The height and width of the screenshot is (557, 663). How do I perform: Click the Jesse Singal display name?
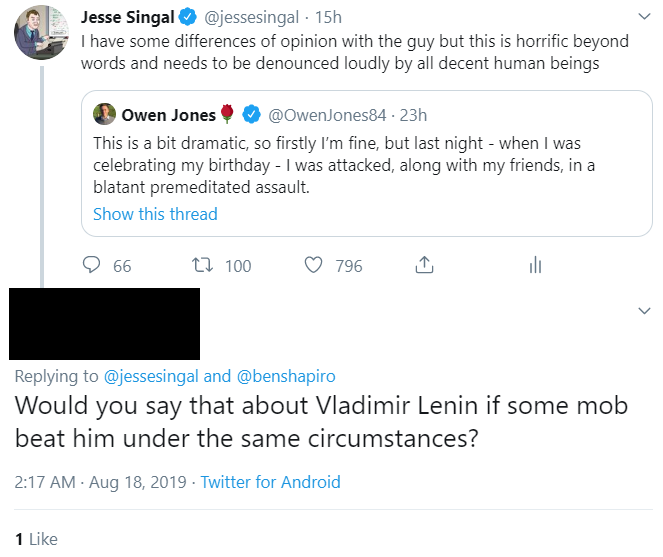tap(126, 18)
